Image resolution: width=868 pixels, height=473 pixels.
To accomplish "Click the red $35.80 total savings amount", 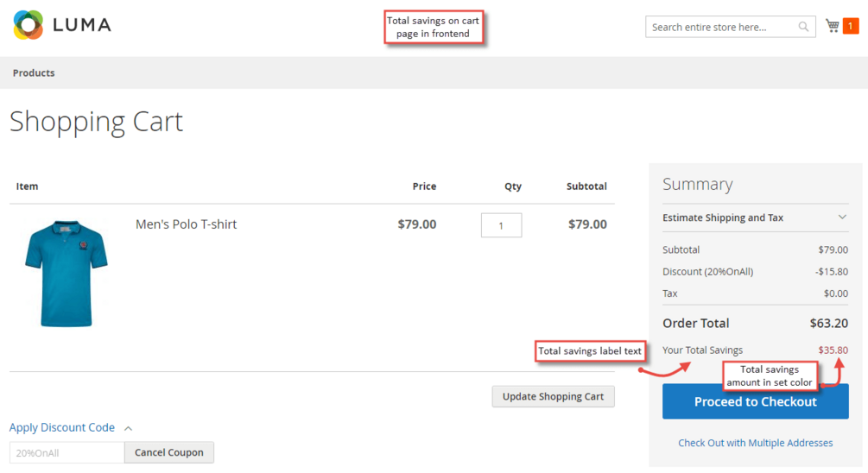I will pyautogui.click(x=833, y=350).
